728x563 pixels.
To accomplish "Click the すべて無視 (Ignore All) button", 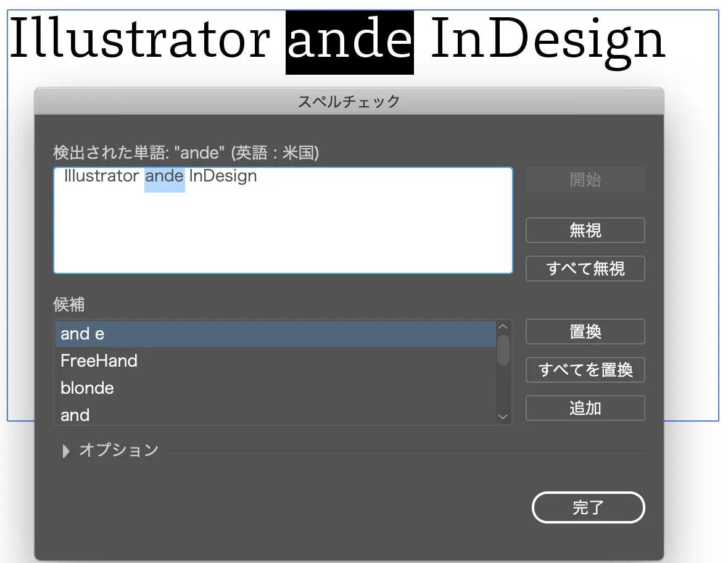I will (585, 269).
